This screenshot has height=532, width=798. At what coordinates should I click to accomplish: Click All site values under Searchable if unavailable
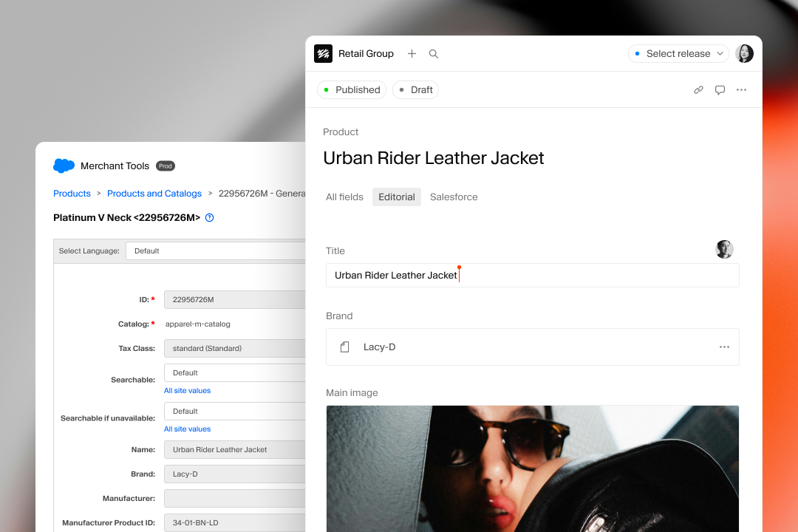click(187, 429)
